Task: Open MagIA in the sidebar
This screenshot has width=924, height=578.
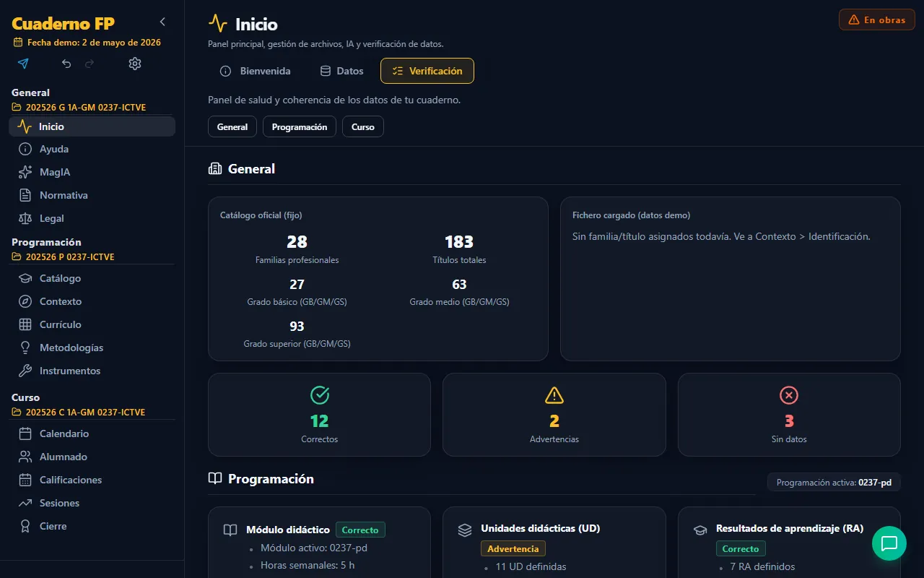Action: (x=92, y=172)
